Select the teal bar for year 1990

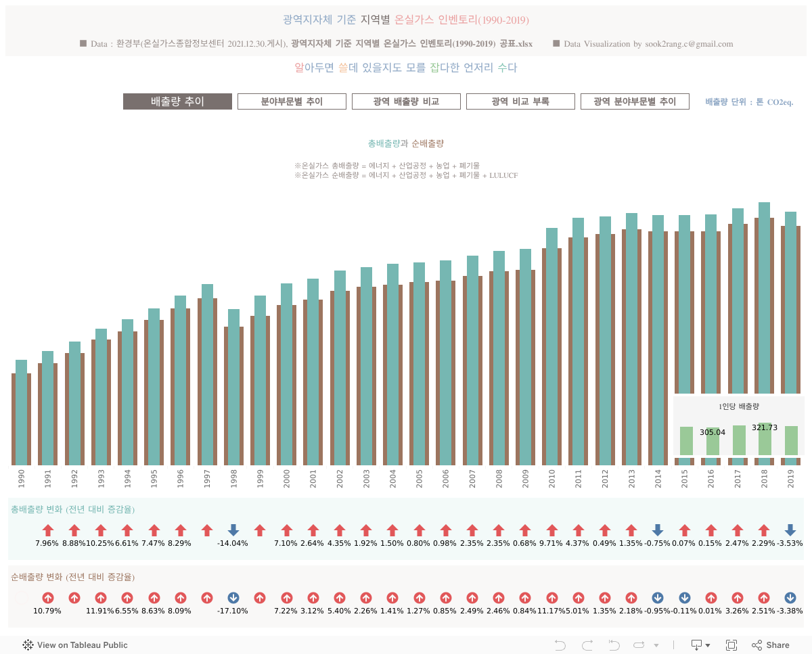click(x=21, y=413)
